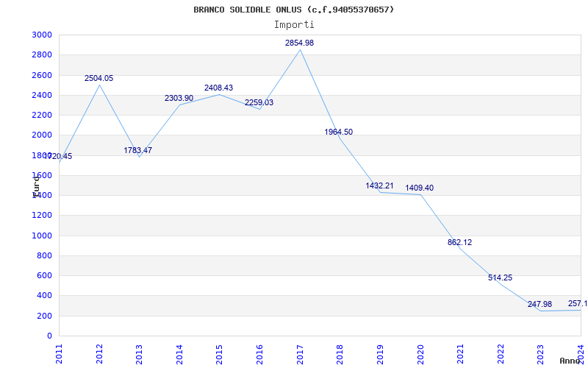Click the 2400 y-axis tick label
Image resolution: width=588 pixels, height=368 pixels.
pyautogui.click(x=42, y=95)
